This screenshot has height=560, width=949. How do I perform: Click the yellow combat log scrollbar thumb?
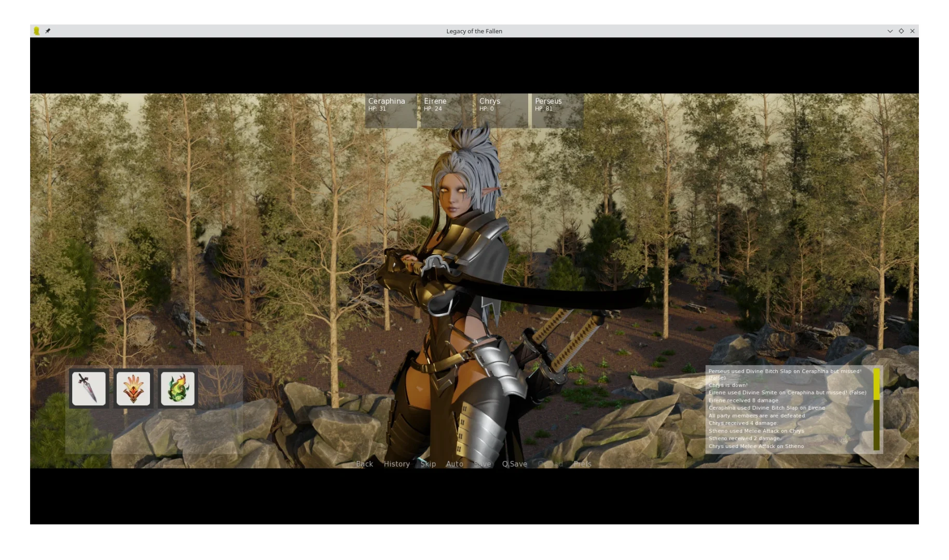pos(876,384)
